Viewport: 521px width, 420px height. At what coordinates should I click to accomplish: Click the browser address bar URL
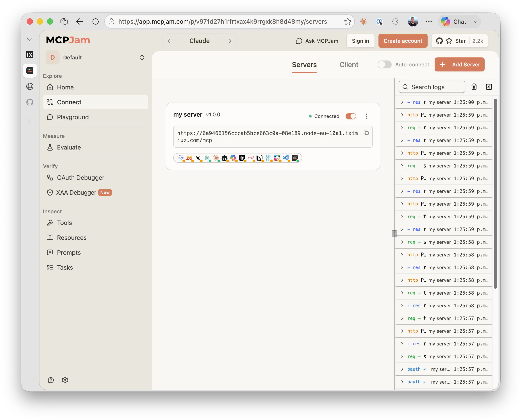click(x=223, y=21)
